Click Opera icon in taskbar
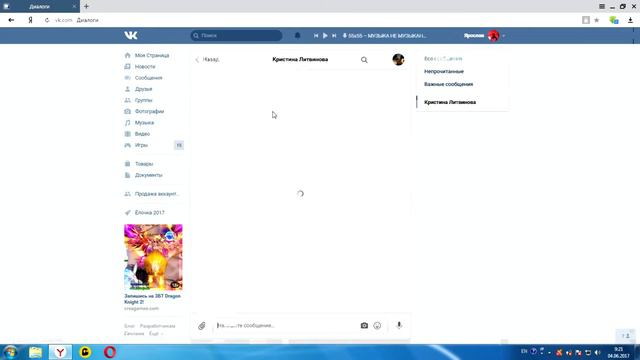 (110, 352)
